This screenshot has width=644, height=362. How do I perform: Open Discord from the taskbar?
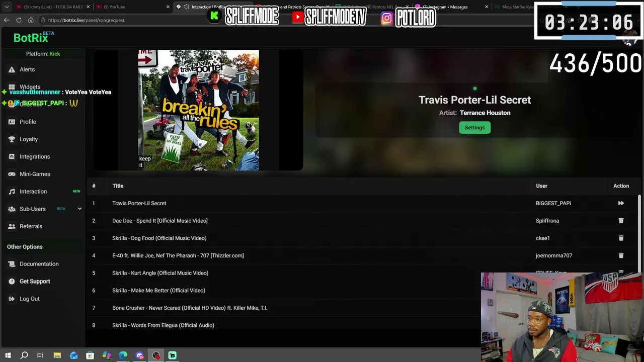click(x=139, y=355)
